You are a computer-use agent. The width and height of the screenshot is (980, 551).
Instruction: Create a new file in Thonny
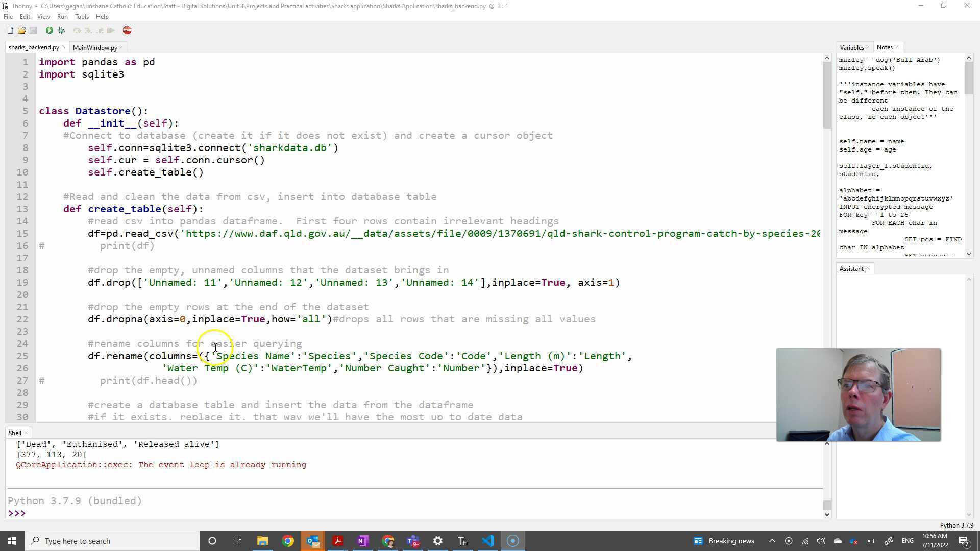(10, 30)
